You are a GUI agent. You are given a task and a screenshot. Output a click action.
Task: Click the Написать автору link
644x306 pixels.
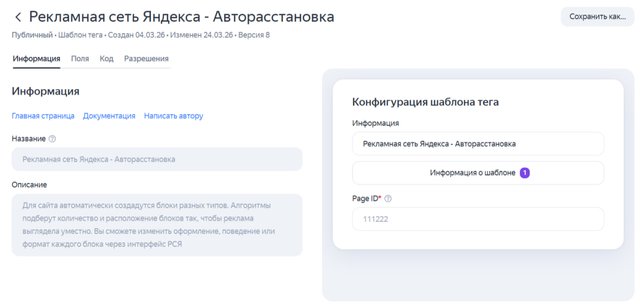tap(174, 116)
